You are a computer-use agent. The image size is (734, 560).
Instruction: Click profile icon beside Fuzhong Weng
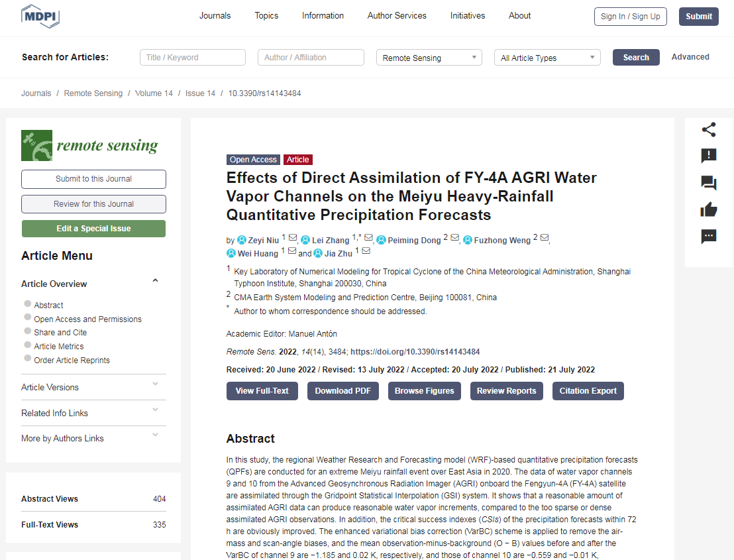click(x=467, y=240)
